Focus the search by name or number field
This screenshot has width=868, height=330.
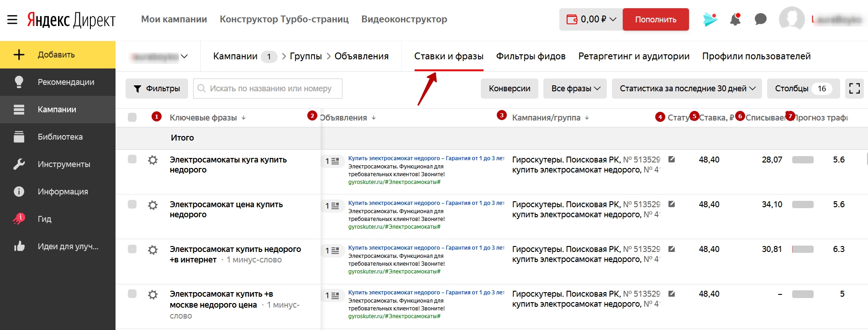268,89
